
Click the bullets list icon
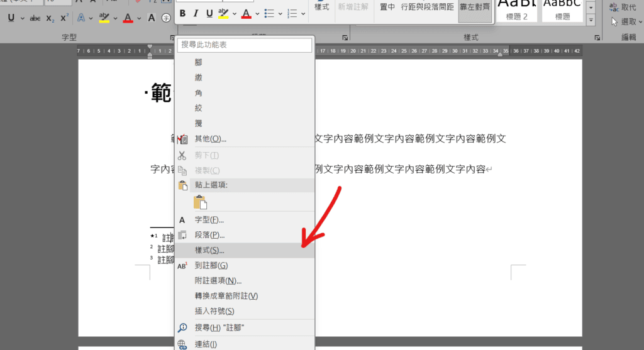point(269,14)
